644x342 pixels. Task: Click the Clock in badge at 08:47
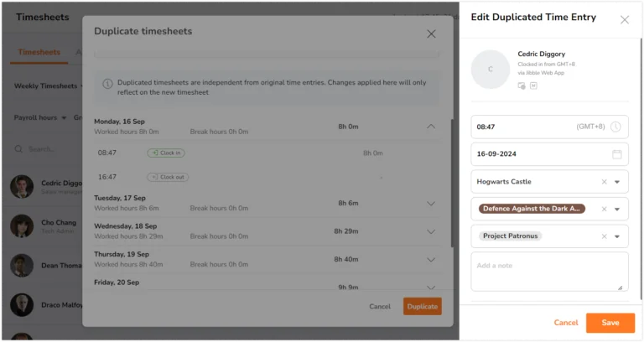(x=166, y=153)
